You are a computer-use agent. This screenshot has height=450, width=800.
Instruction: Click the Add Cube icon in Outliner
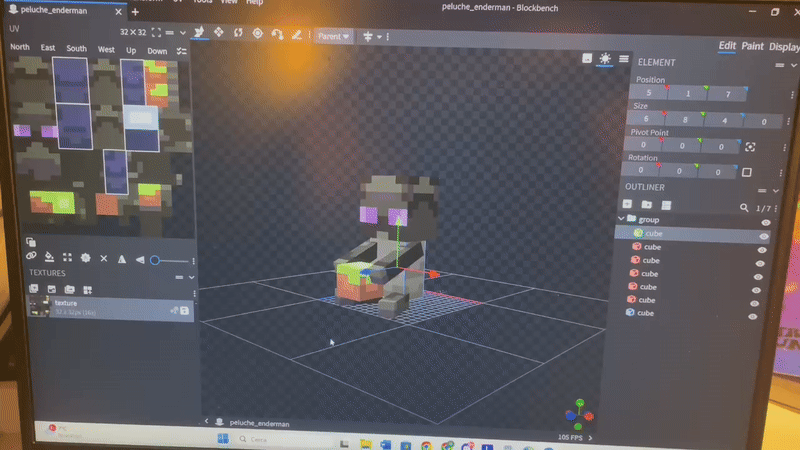627,204
